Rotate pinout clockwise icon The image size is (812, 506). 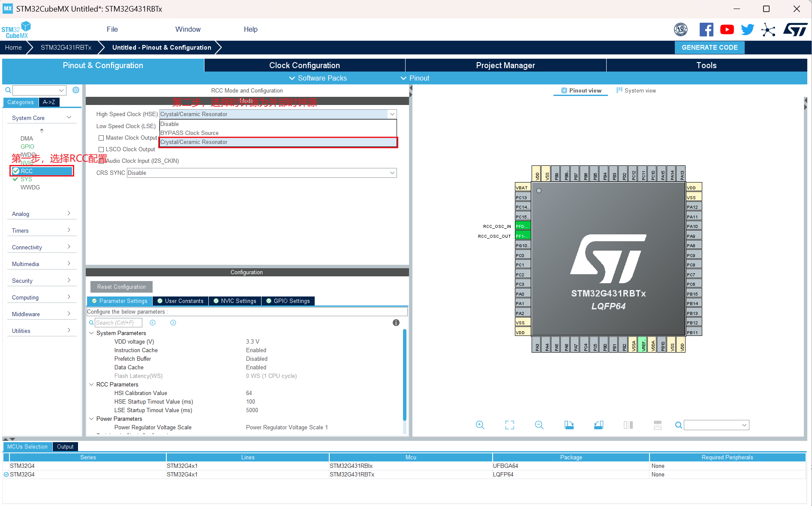point(569,425)
